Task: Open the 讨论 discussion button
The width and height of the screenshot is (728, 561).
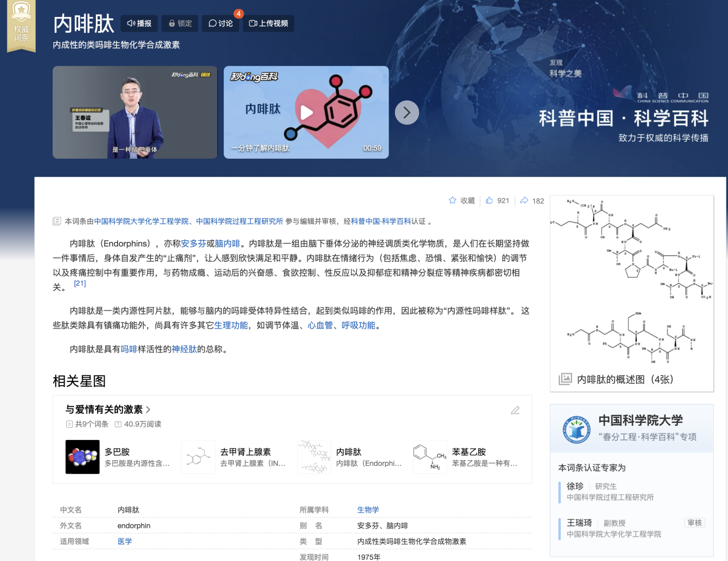Action: (x=220, y=23)
